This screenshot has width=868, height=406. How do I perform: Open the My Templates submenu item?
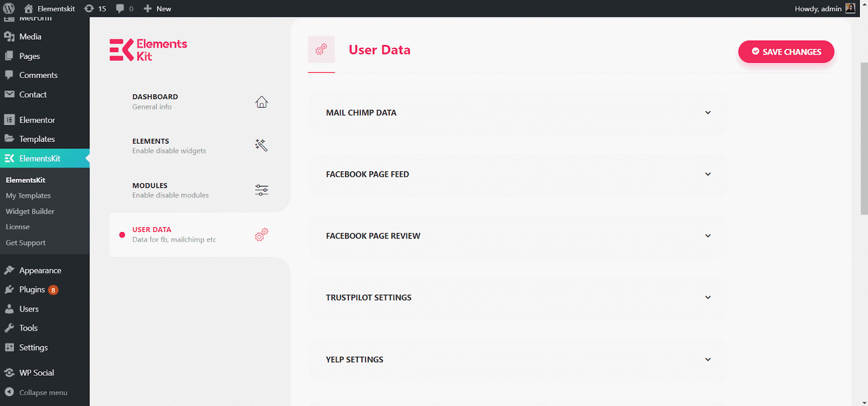(28, 196)
